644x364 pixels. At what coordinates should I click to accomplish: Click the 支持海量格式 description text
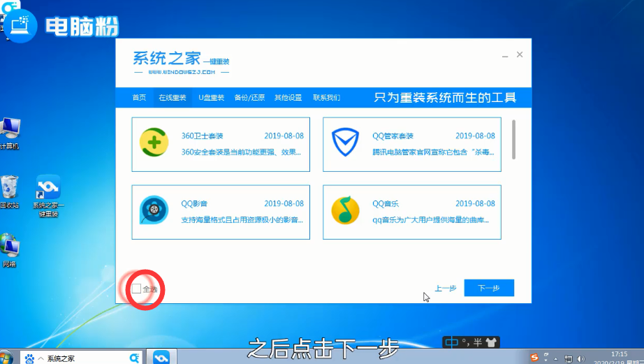tap(242, 220)
